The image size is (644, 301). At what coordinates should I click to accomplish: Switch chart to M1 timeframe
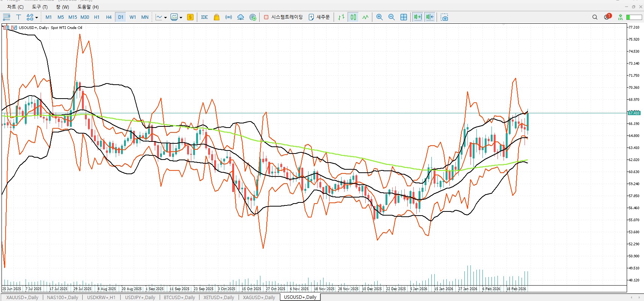48,17
